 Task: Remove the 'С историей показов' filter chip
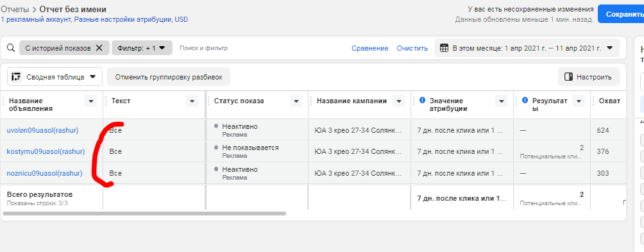click(99, 48)
